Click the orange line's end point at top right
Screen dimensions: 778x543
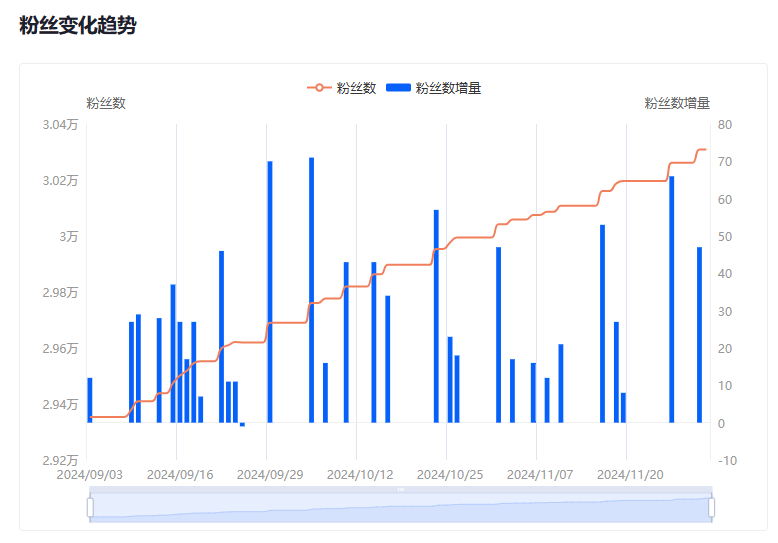tap(704, 149)
